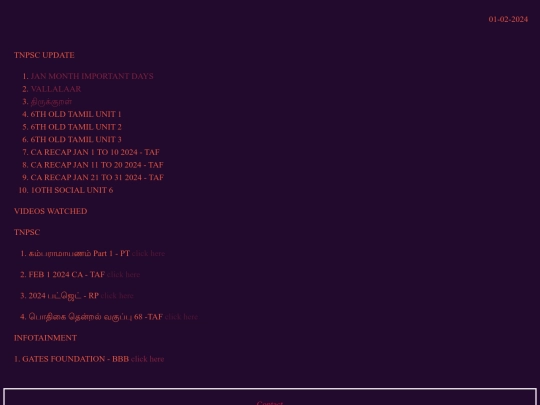Click the TNPSC subheading under VIDEOS WATCHED

(x=27, y=232)
